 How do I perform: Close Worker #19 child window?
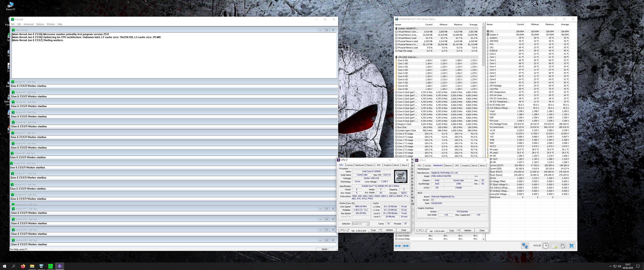(x=333, y=230)
